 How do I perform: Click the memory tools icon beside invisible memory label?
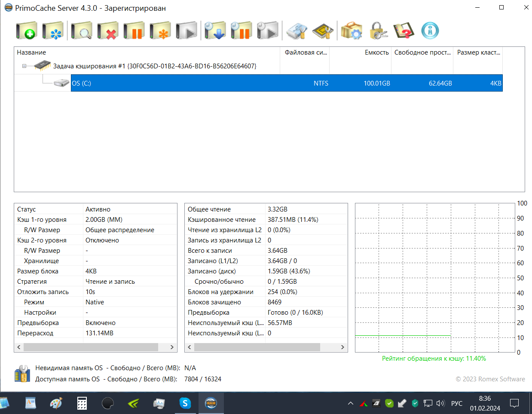[x=22, y=374]
